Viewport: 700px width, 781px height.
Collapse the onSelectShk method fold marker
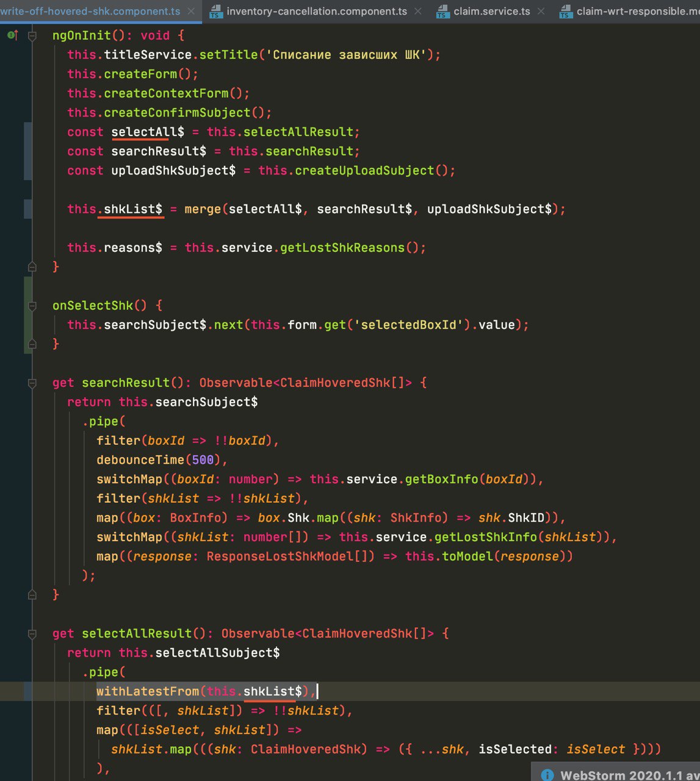pos(32,306)
